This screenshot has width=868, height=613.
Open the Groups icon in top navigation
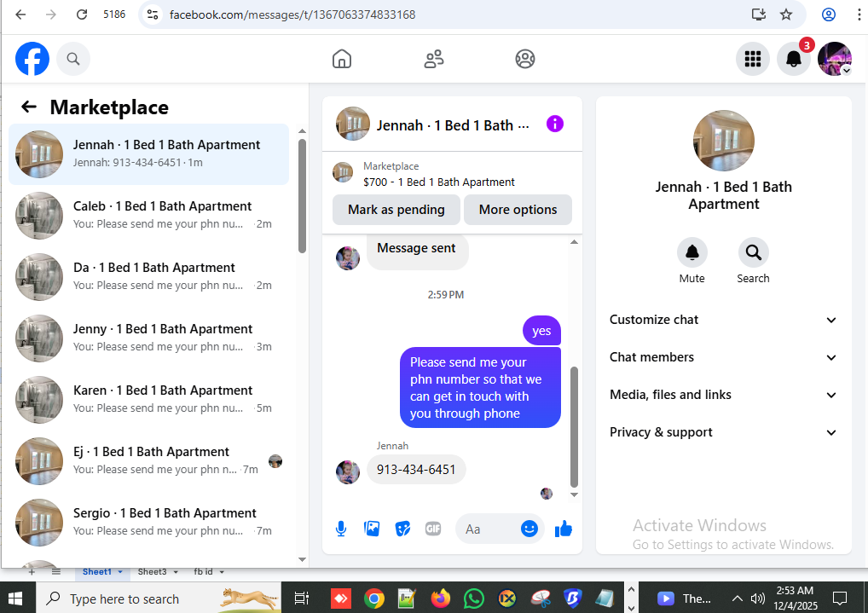(524, 59)
